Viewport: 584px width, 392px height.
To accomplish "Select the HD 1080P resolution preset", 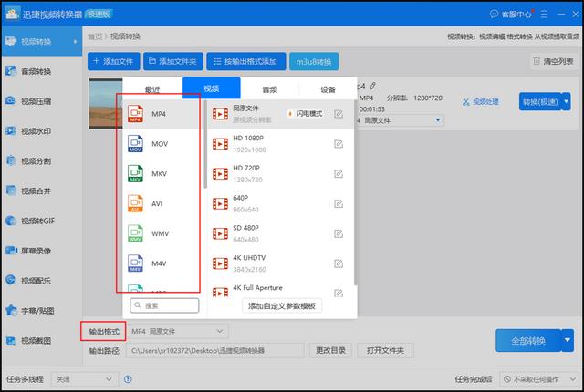I will [281, 144].
